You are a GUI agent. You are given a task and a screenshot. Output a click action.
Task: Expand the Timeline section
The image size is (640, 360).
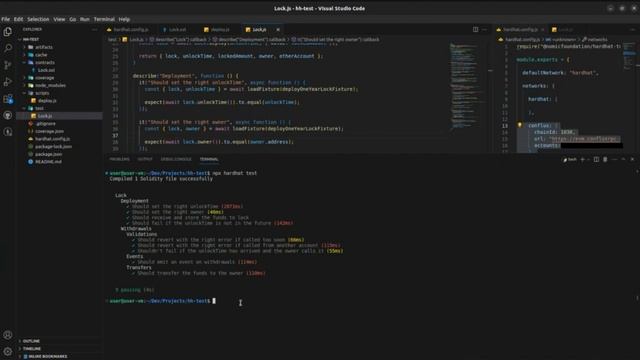31,349
